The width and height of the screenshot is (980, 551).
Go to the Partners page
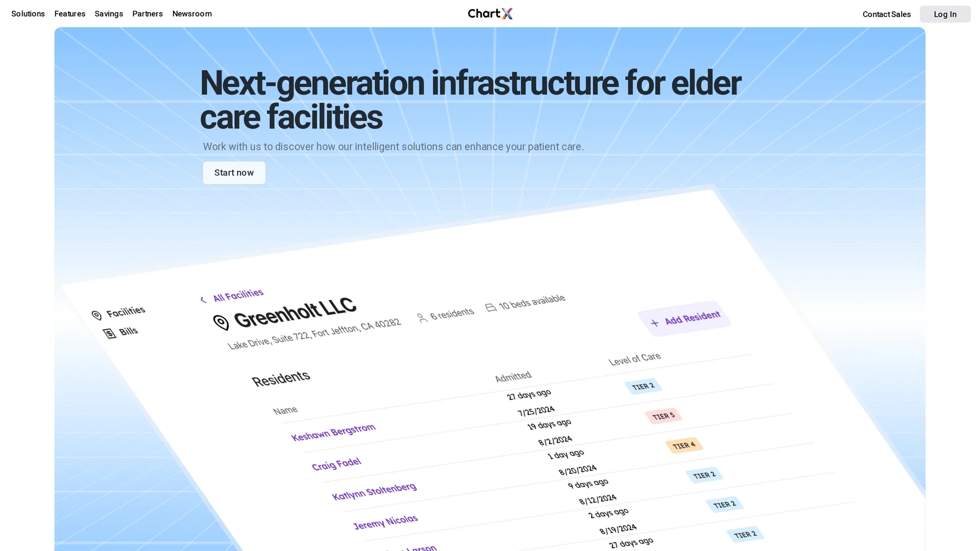coord(148,14)
